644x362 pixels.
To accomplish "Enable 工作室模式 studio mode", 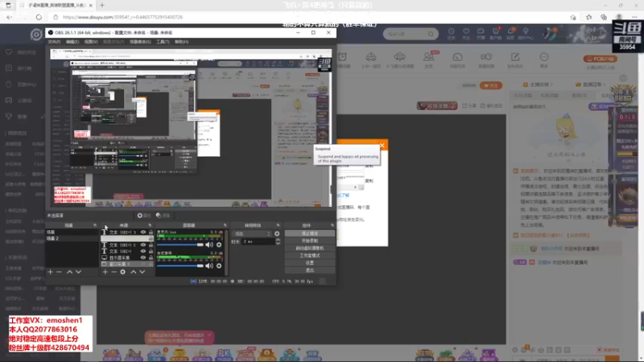I will [x=310, y=256].
